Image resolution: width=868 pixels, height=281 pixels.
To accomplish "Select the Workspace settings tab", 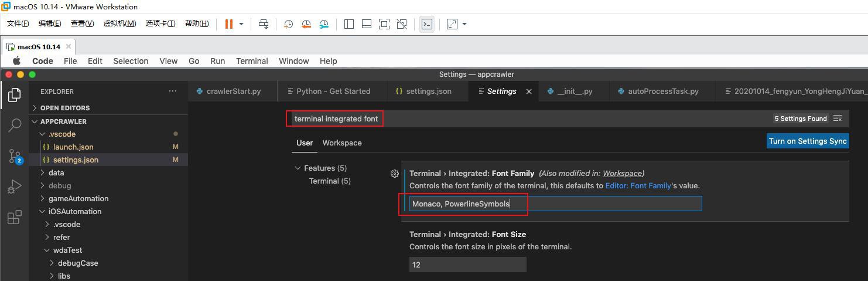I will pyautogui.click(x=342, y=143).
